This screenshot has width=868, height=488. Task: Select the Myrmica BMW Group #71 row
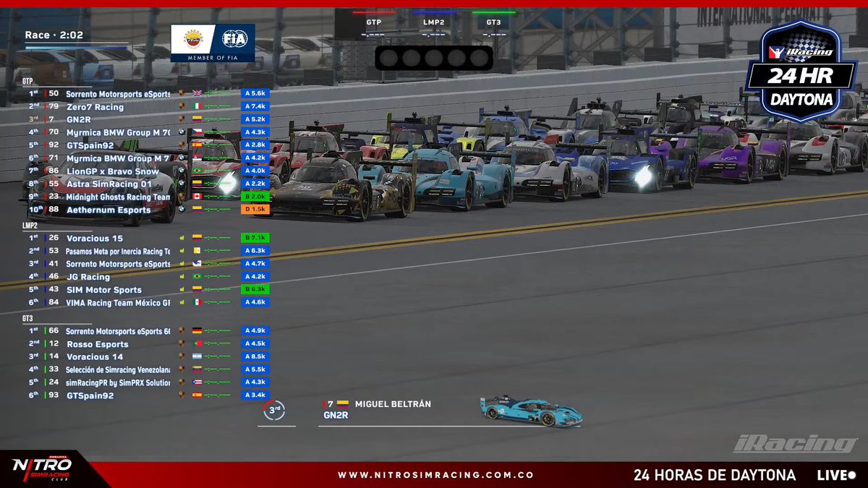click(147, 158)
